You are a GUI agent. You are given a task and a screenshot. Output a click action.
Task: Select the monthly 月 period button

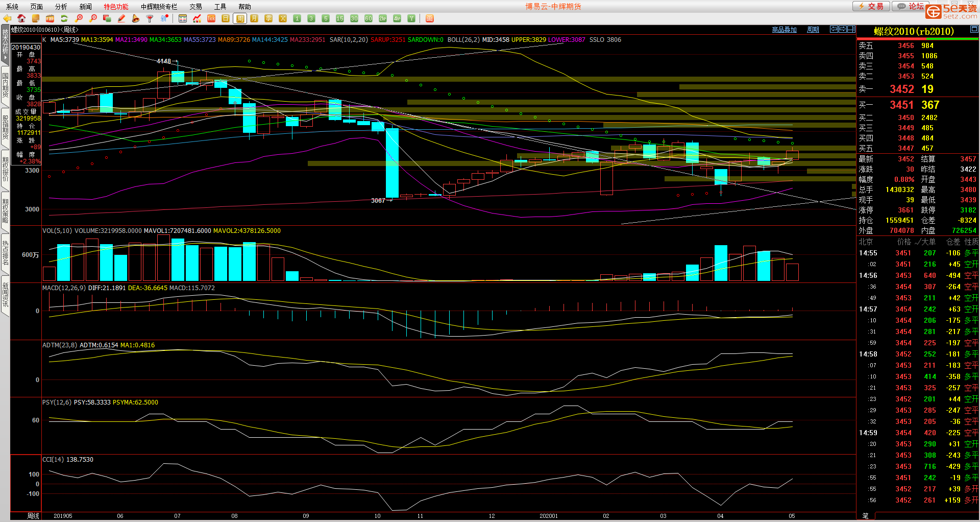point(254,18)
